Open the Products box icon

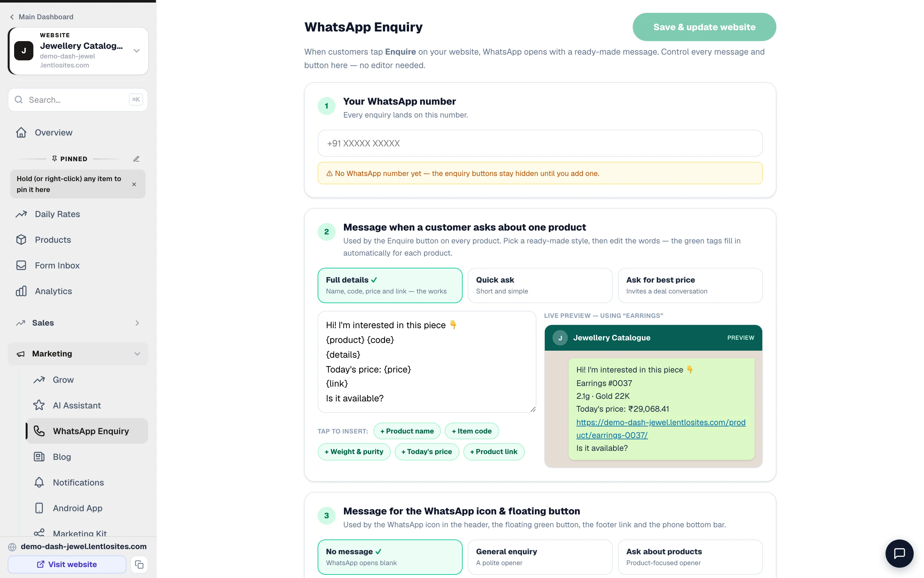[x=21, y=240]
